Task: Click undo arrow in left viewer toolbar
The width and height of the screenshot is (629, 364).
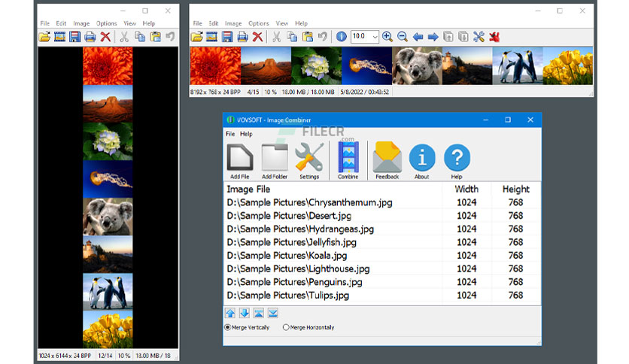Action: [x=170, y=37]
